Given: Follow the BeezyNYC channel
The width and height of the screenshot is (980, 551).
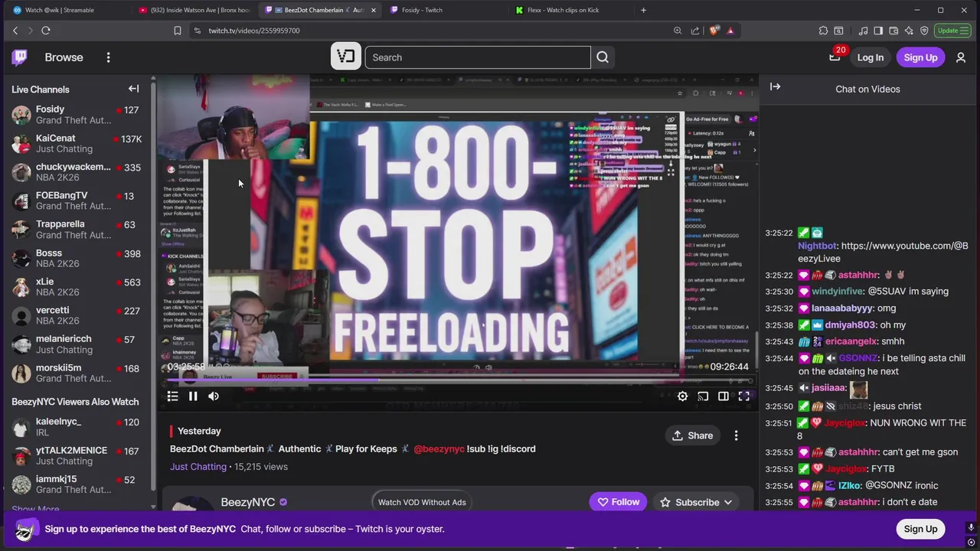Looking at the screenshot, I should pyautogui.click(x=618, y=502).
